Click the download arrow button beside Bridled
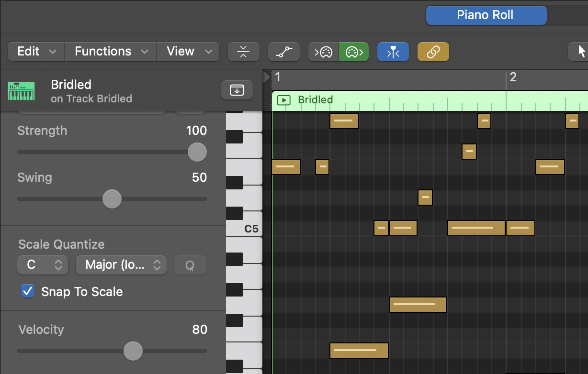Image resolution: width=588 pixels, height=374 pixels. pyautogui.click(x=237, y=90)
